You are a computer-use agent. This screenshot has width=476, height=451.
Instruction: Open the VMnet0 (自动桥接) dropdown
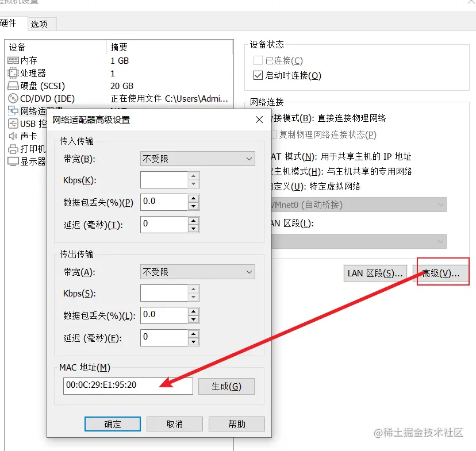click(359, 205)
